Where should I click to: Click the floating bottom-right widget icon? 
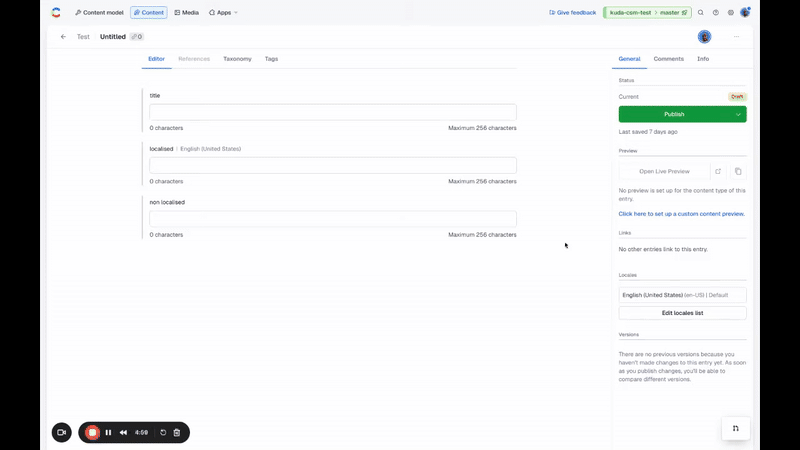(736, 429)
